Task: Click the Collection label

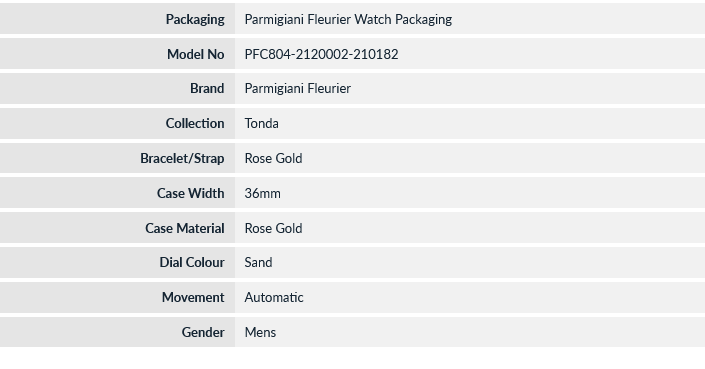Action: pyautogui.click(x=195, y=124)
